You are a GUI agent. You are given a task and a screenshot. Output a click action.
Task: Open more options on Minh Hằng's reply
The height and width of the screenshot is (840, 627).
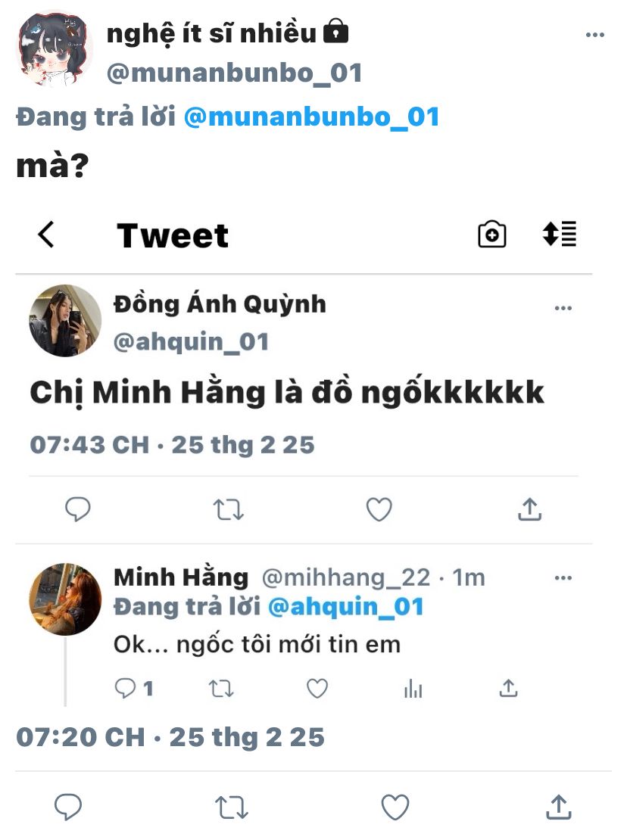pyautogui.click(x=563, y=578)
